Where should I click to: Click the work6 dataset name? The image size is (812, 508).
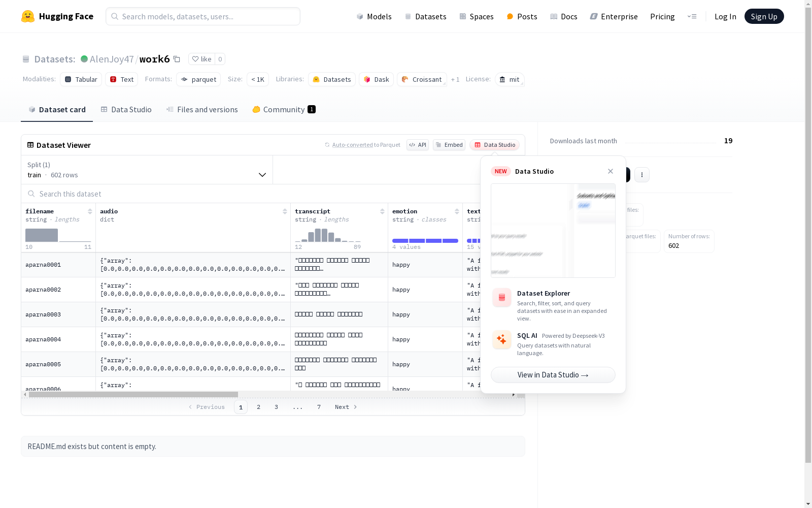pyautogui.click(x=155, y=59)
